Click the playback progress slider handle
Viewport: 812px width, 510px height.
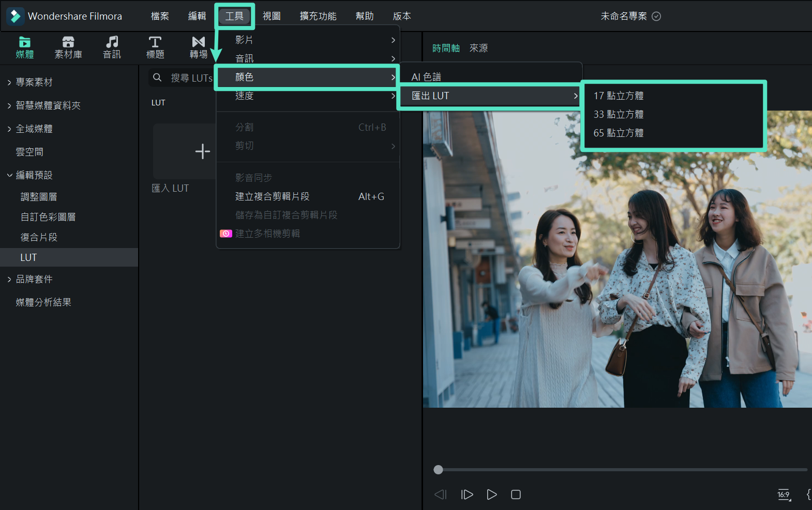(x=439, y=470)
